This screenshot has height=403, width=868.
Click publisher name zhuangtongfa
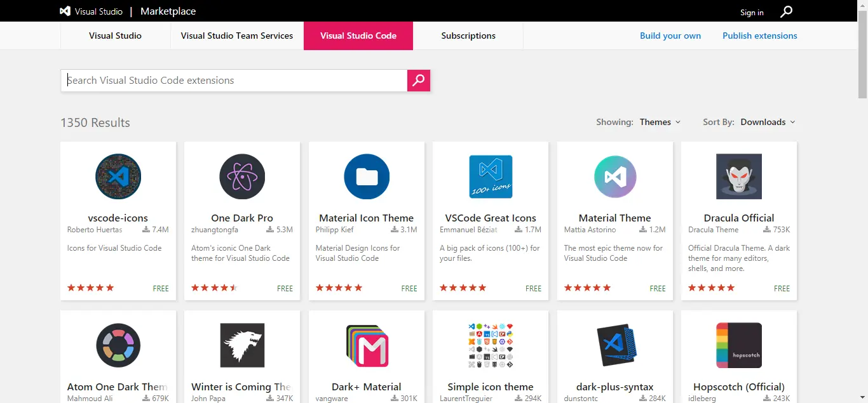click(215, 230)
